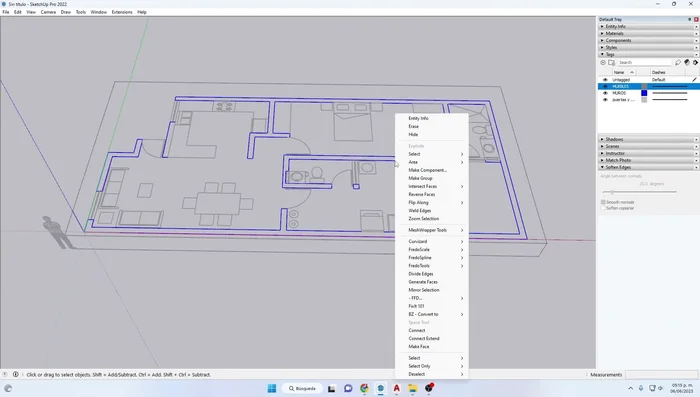Open the Draw menu in the menu bar
The image size is (700, 397).
(66, 12)
